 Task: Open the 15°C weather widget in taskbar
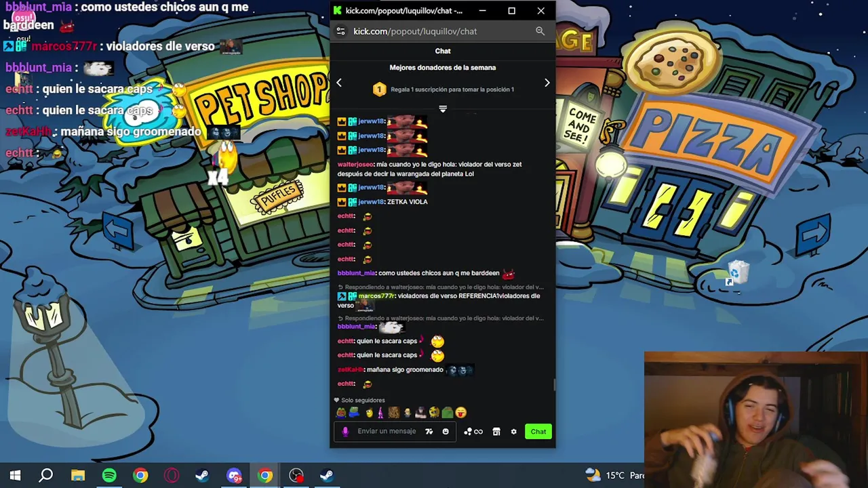[614, 476]
